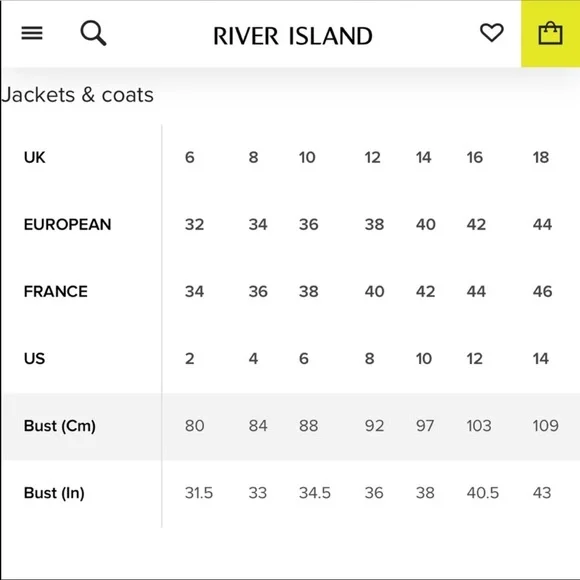
Task: Open the yellow shopping bag
Action: (x=550, y=34)
